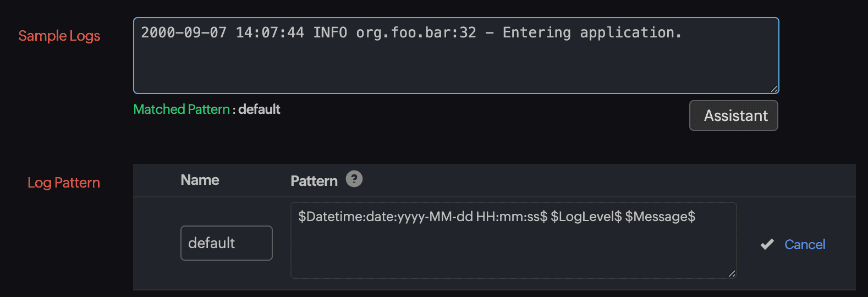Click the Log Pattern label
This screenshot has width=868, height=297.
[x=64, y=183]
